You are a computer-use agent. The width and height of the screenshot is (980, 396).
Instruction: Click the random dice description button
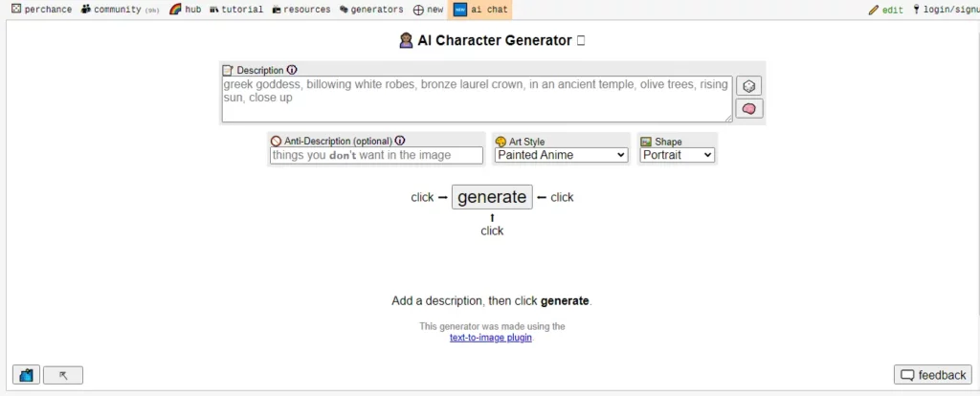(748, 86)
